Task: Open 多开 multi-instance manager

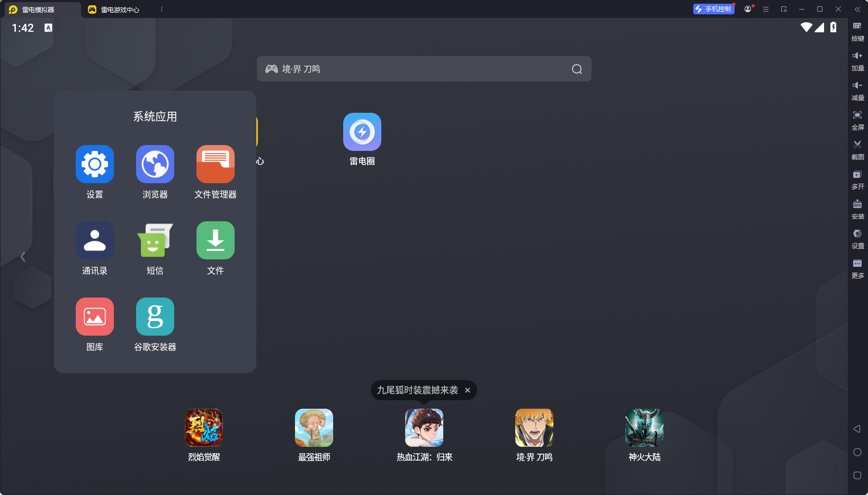Action: [857, 179]
